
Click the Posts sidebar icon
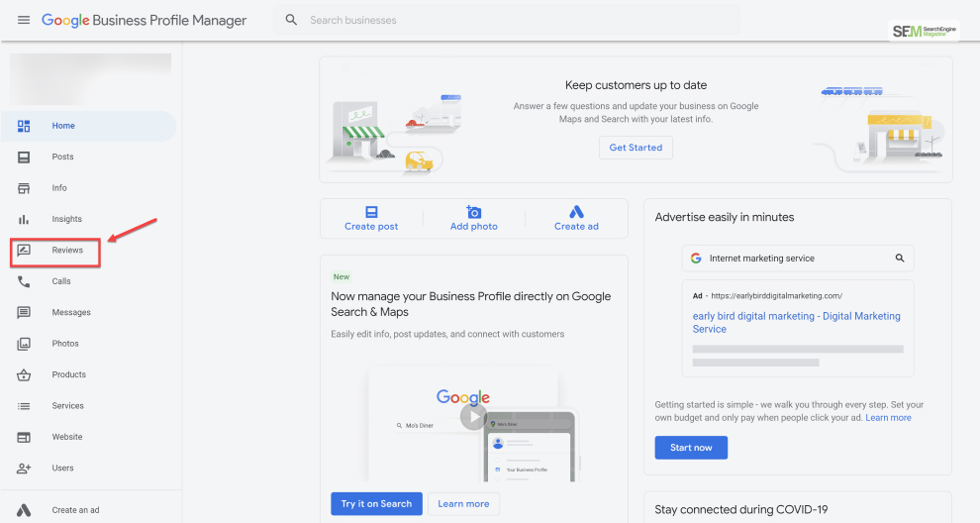coord(24,157)
